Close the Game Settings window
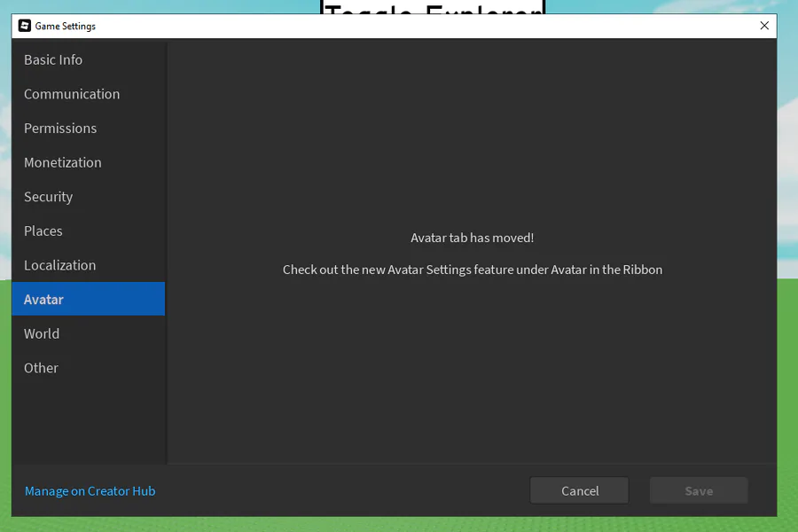The width and height of the screenshot is (798, 532). 764,26
